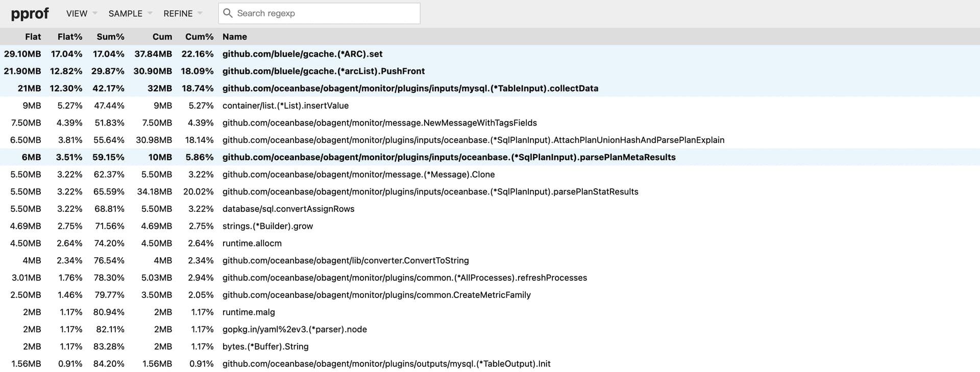Click the 21.90MB flat value
Screen dimensions: 980x372
[x=22, y=71]
